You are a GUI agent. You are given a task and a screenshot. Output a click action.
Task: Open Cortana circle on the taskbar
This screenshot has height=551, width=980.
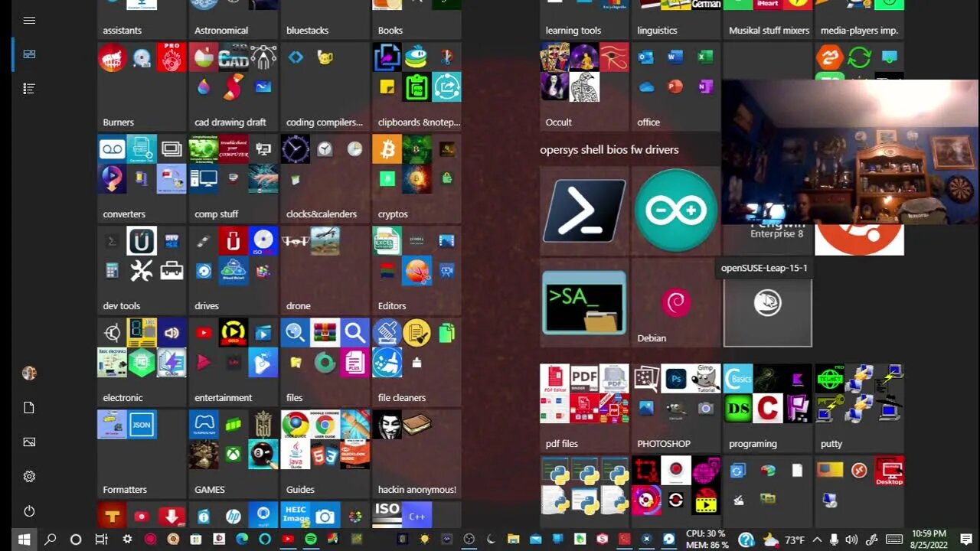click(x=76, y=540)
